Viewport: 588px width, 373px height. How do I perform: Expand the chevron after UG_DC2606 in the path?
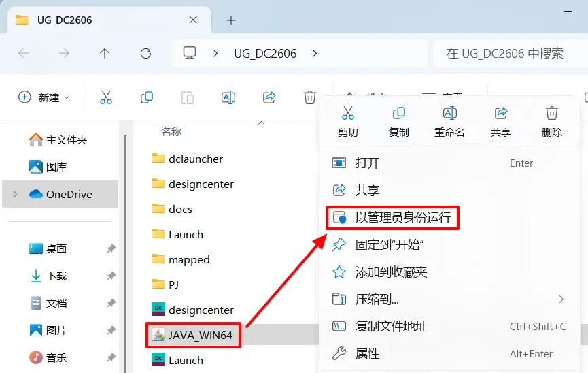315,54
